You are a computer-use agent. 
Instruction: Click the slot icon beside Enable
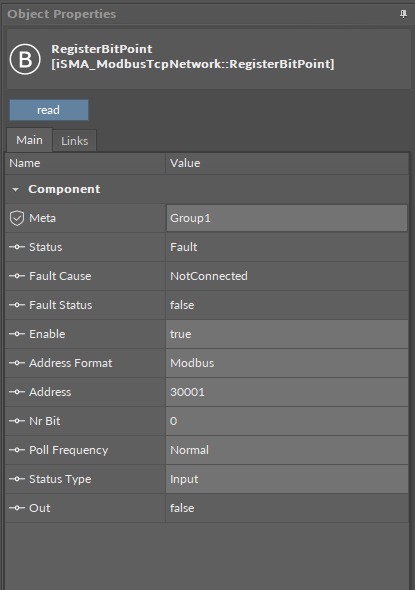coord(17,334)
